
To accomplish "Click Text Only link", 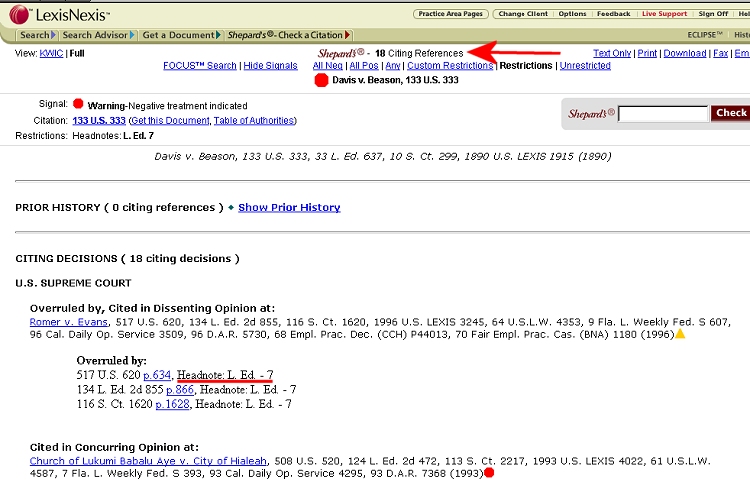I will [x=612, y=53].
